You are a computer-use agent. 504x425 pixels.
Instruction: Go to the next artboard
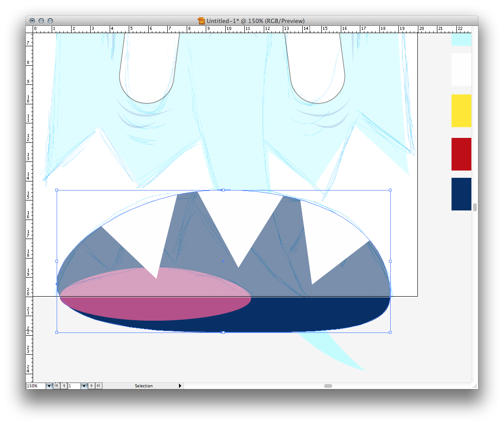tap(92, 386)
